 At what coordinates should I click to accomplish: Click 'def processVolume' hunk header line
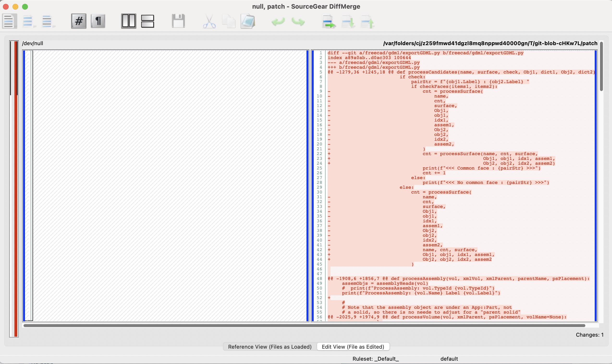[447, 317]
